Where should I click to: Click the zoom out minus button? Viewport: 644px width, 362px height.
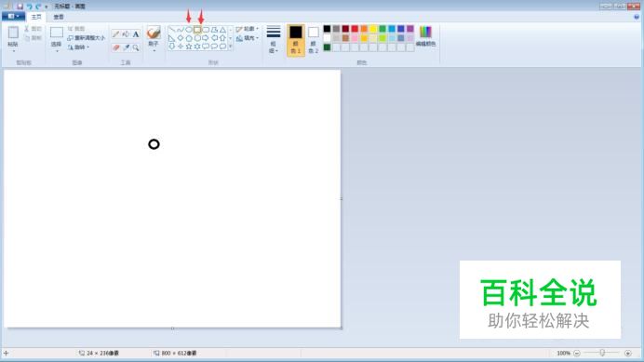(x=577, y=353)
